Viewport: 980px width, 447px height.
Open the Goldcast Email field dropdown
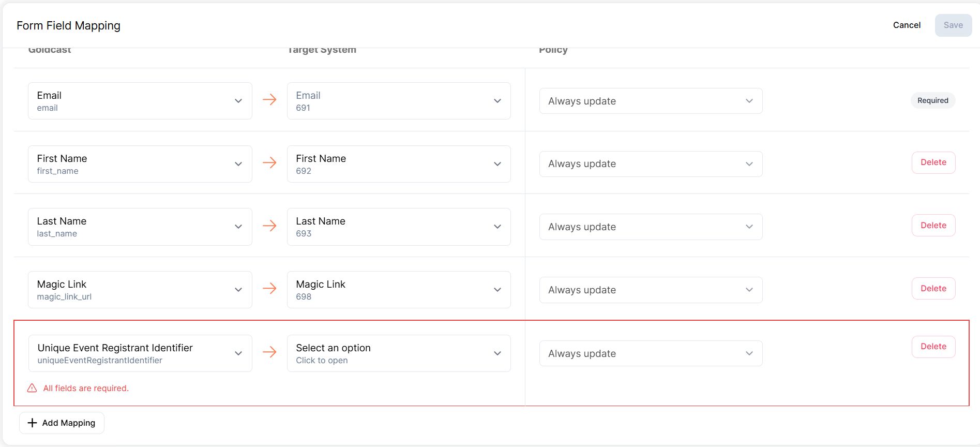(140, 101)
